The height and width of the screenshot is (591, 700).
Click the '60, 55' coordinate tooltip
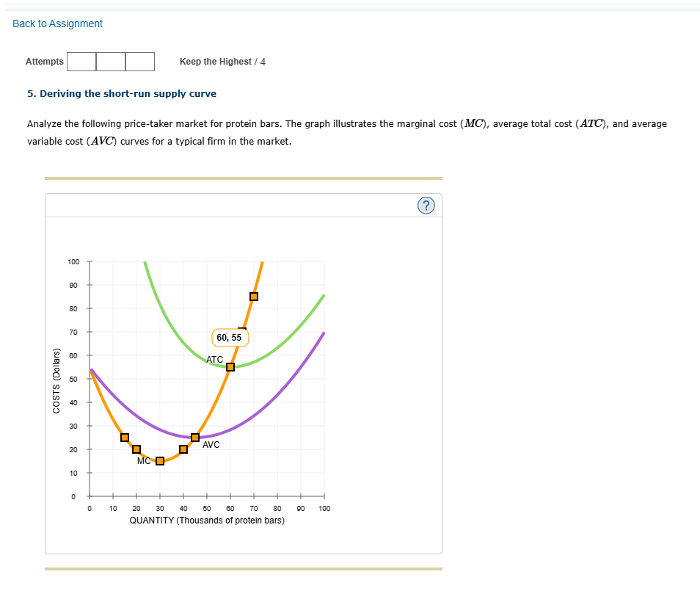tap(230, 337)
